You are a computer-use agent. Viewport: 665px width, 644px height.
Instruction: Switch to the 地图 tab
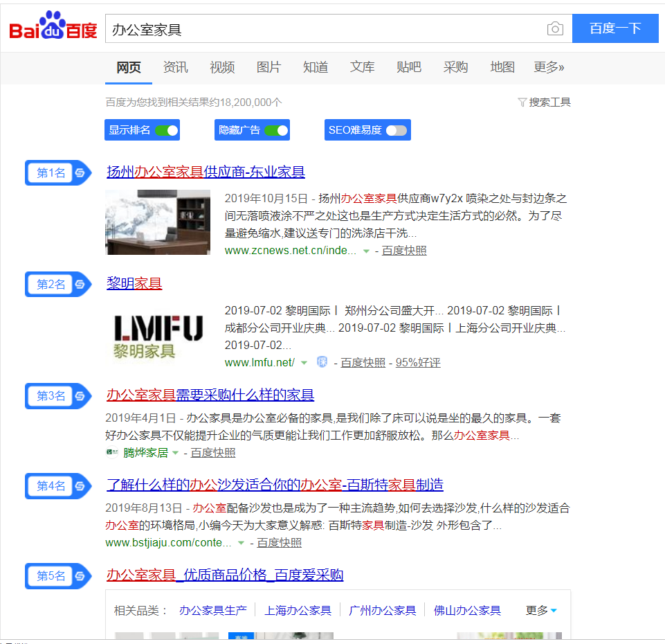coord(502,67)
